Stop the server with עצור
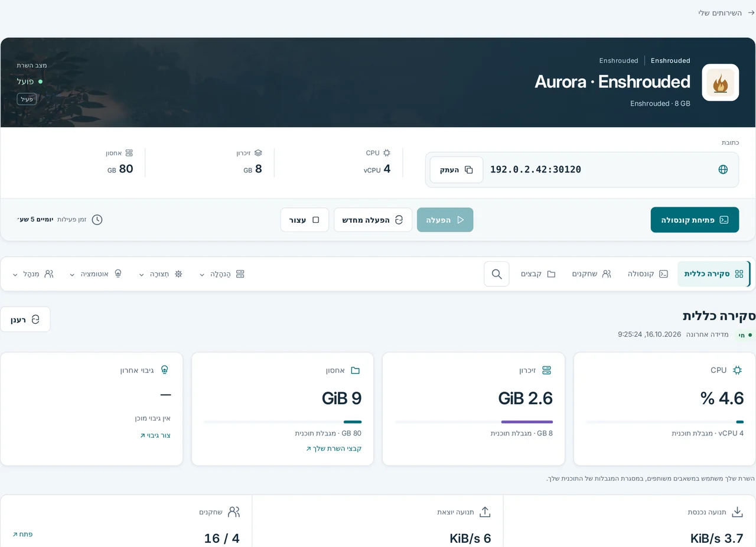Viewport: 756px width, 547px height. (305, 220)
